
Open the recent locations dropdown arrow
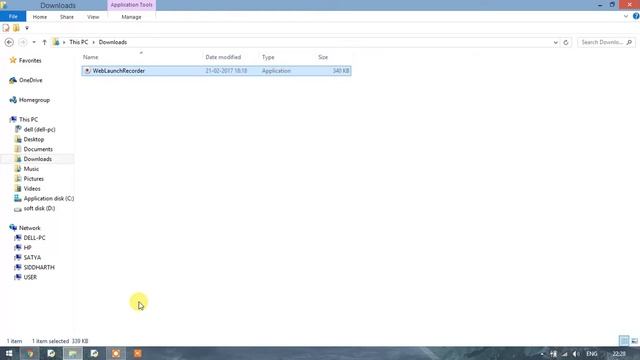pos(34,42)
